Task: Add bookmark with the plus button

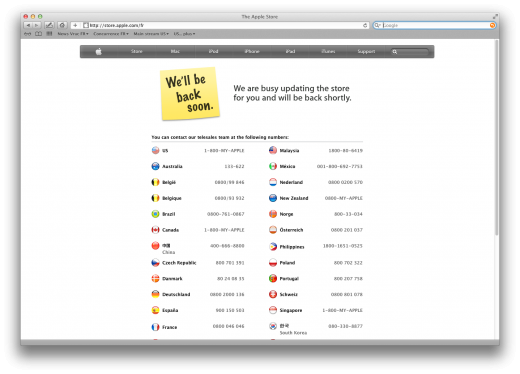Action: [x=75, y=25]
